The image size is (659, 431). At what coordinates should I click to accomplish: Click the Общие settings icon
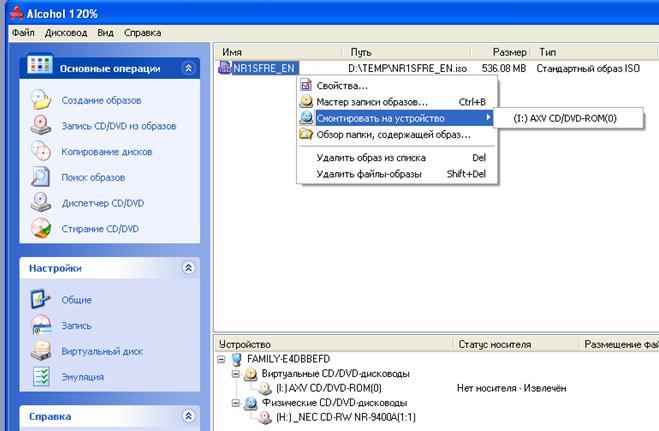click(40, 299)
